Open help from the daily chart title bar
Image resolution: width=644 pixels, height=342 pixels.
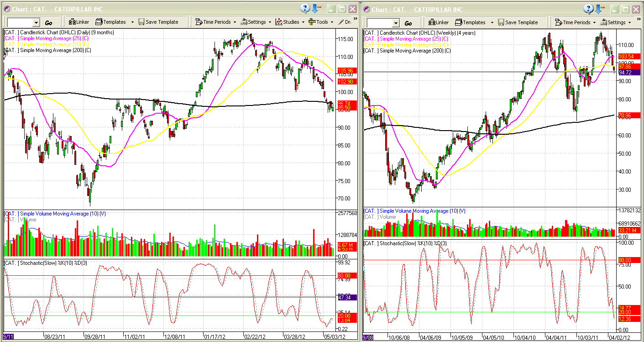click(305, 9)
